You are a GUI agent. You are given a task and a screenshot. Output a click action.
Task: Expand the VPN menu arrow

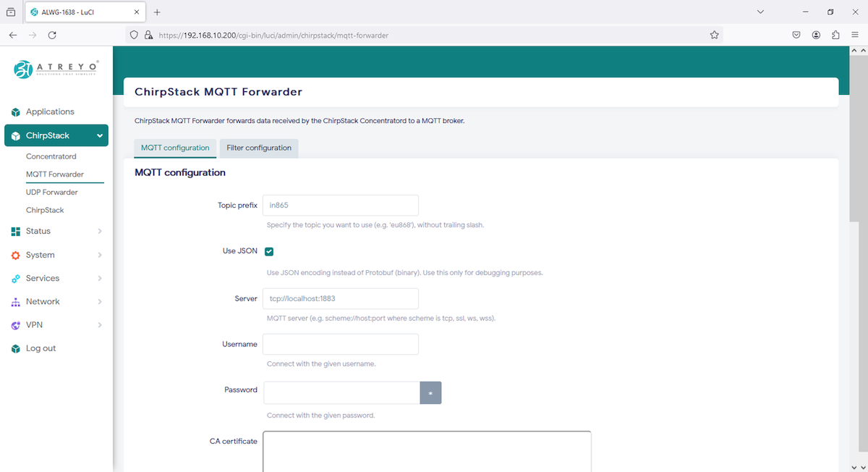coord(100,326)
